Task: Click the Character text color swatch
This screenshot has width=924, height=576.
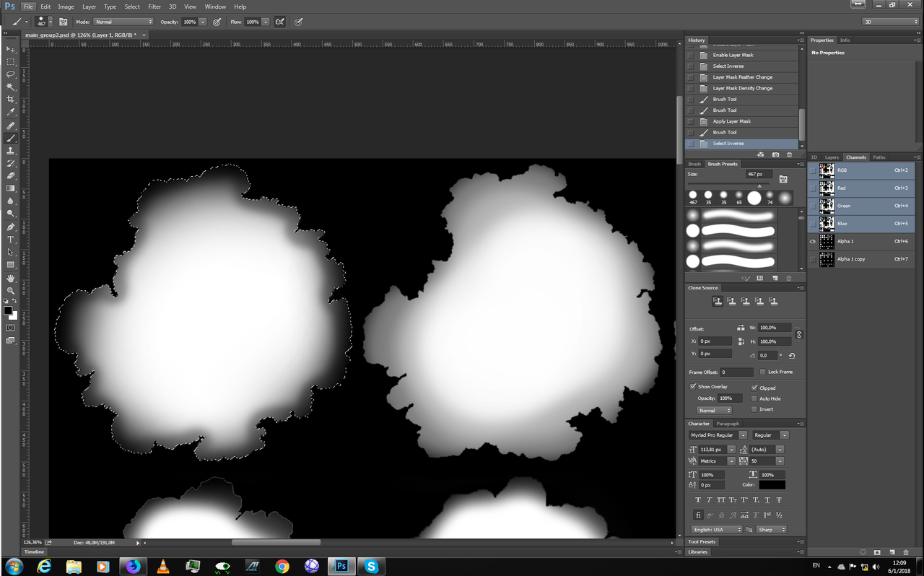Action: click(x=772, y=485)
